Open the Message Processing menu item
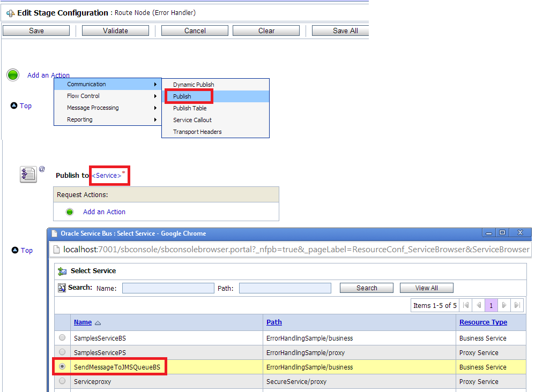This screenshot has width=535, height=392. pyautogui.click(x=108, y=108)
